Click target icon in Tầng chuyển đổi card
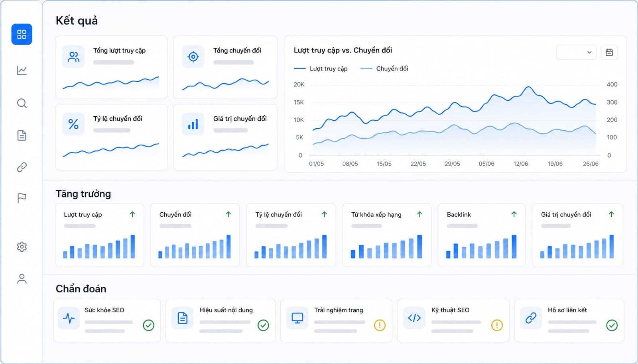This screenshot has width=638, height=364. [193, 57]
